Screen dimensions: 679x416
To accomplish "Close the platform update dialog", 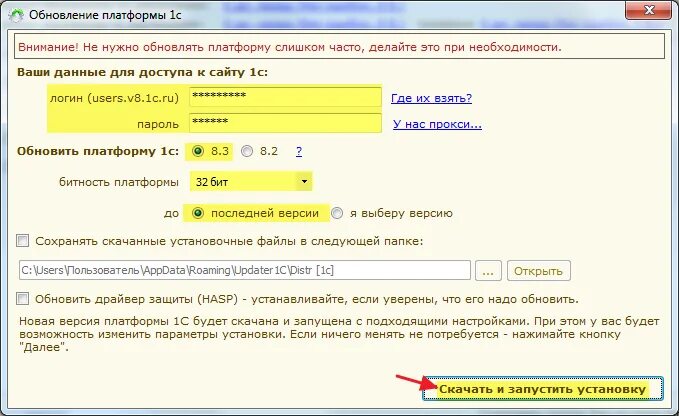I will click(x=648, y=10).
